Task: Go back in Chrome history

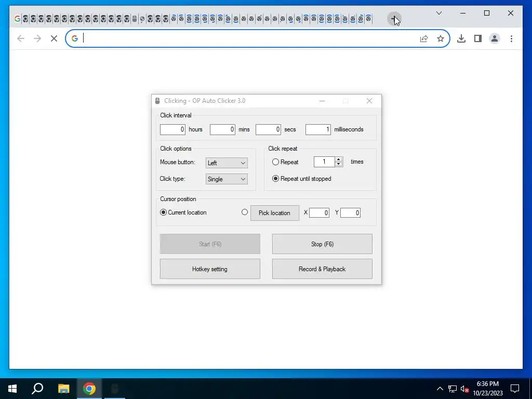Action: click(21, 38)
